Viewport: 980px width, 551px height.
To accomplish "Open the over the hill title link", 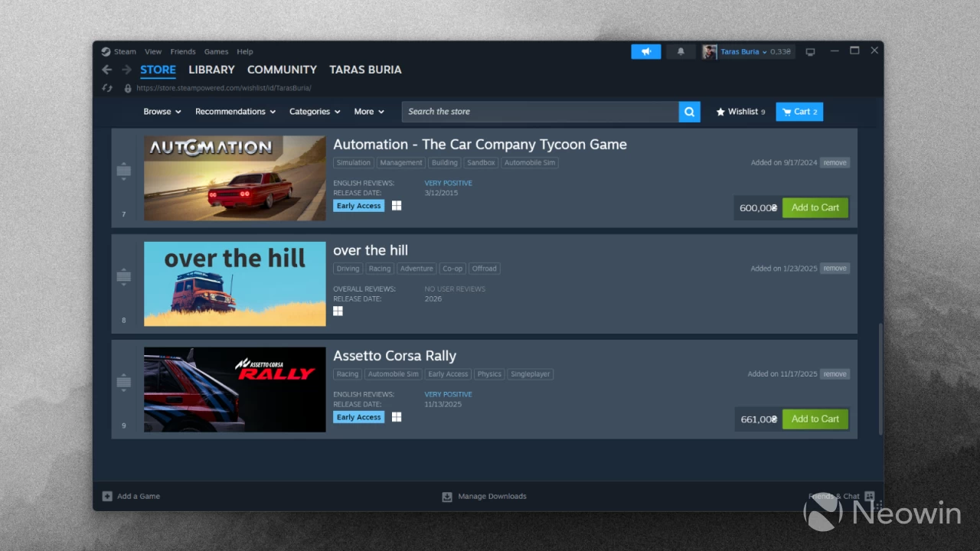I will point(371,250).
